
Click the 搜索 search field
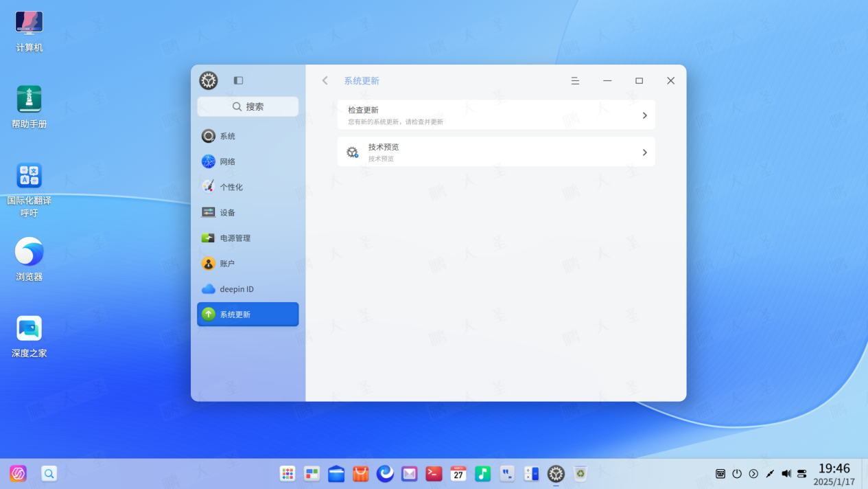click(x=248, y=106)
